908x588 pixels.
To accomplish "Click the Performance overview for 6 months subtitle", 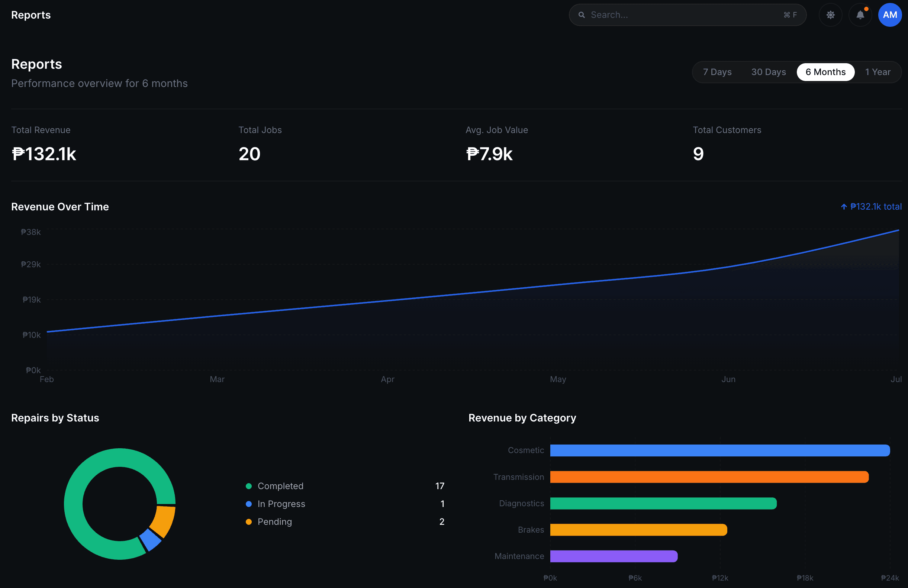I will pyautogui.click(x=99, y=83).
